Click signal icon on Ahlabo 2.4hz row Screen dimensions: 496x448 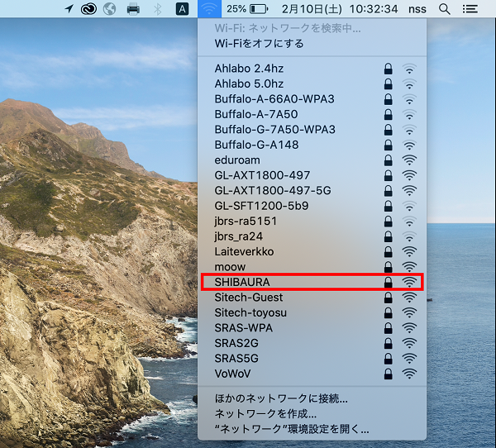point(409,69)
